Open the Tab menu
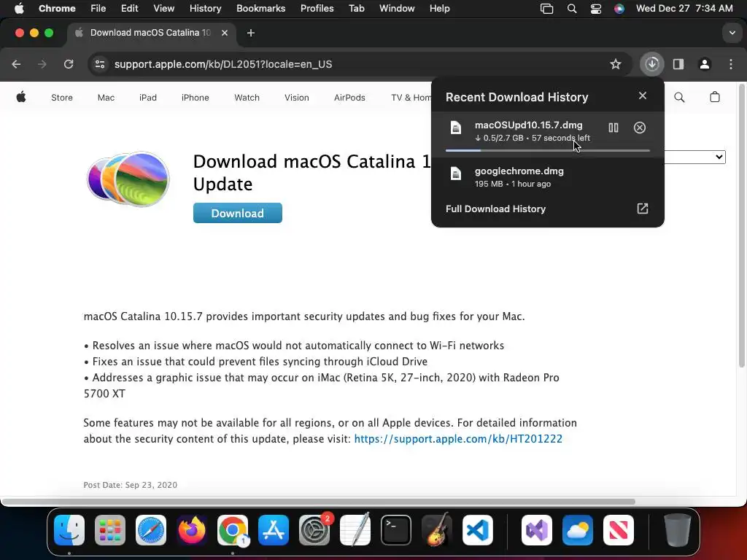The width and height of the screenshot is (747, 560). [356, 9]
